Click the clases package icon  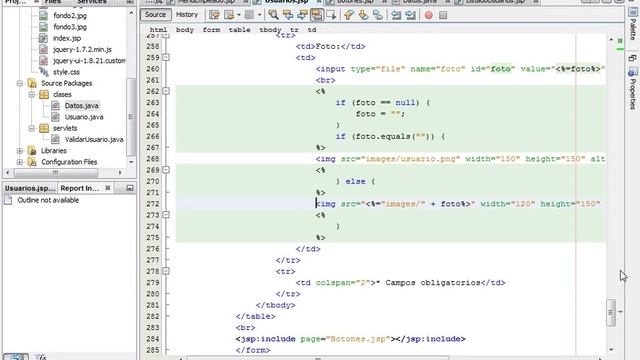(x=44, y=94)
